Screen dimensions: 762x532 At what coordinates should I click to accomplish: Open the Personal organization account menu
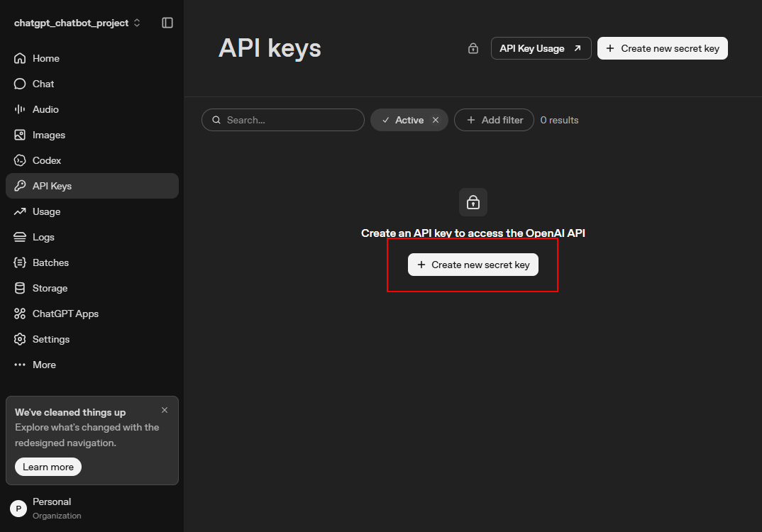tap(92, 508)
